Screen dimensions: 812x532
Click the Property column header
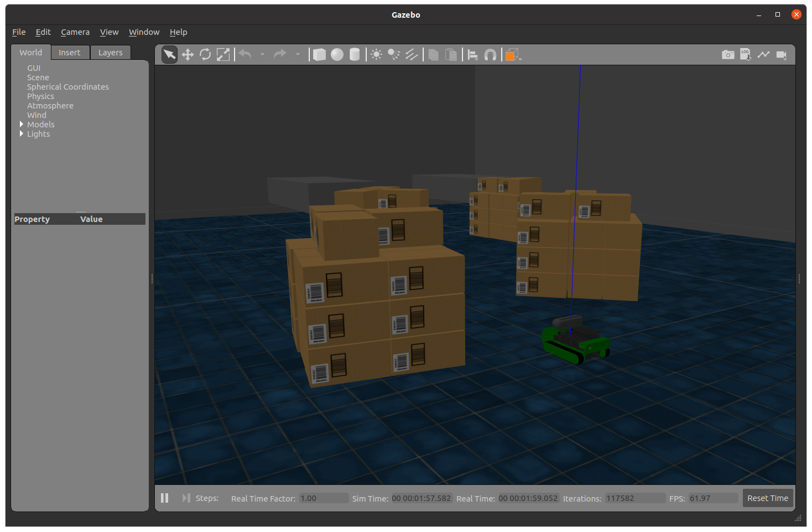[x=32, y=219]
